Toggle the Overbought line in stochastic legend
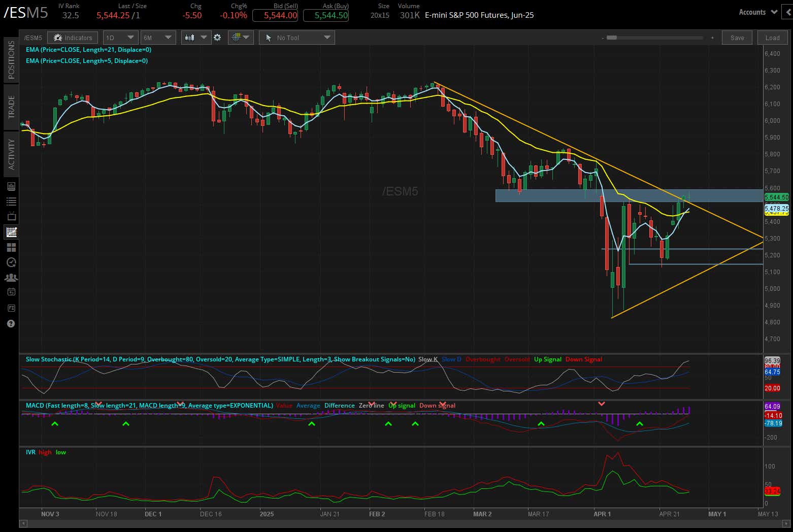 (483, 359)
